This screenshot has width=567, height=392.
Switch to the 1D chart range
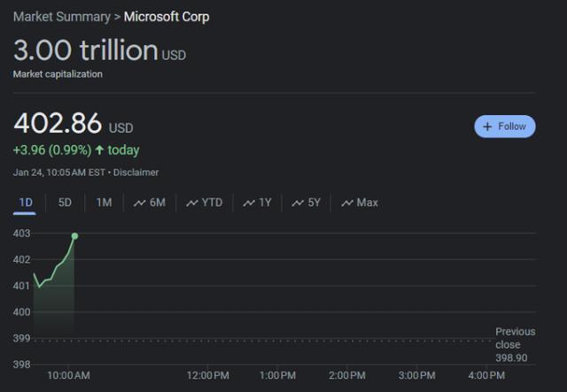[x=26, y=203]
